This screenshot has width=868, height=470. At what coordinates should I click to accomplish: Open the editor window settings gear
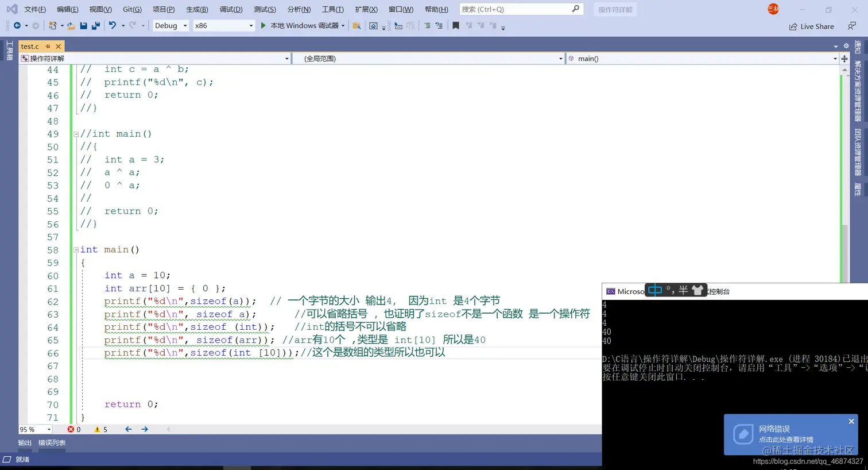(x=846, y=46)
